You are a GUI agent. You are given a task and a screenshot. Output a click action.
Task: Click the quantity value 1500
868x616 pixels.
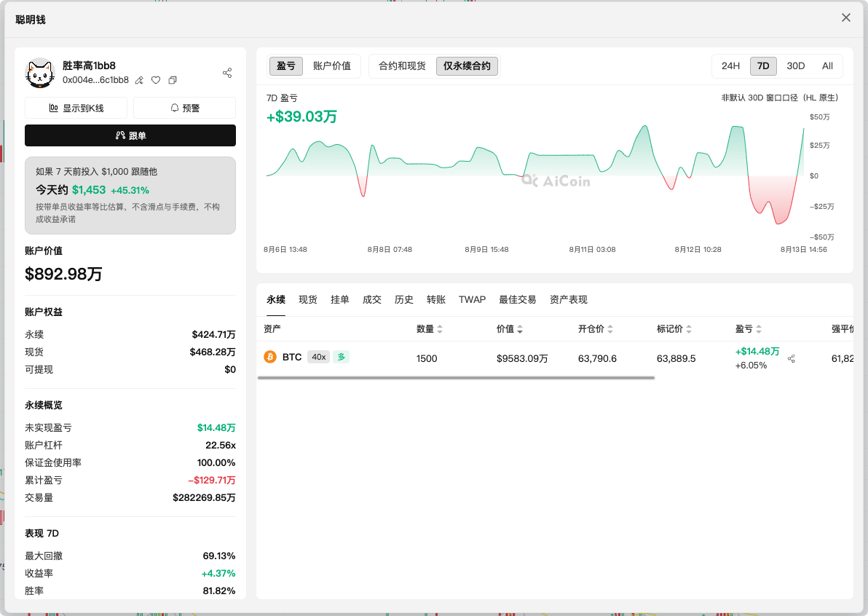pyautogui.click(x=427, y=359)
